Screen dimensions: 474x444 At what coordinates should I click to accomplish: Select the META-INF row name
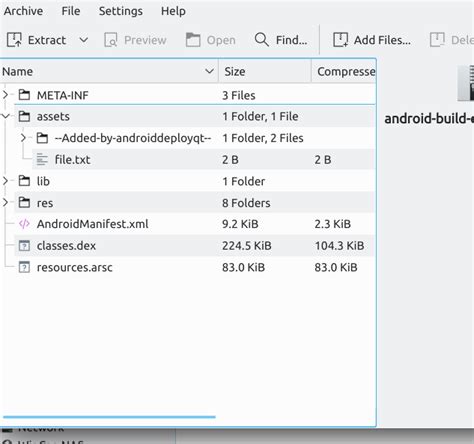pos(63,95)
